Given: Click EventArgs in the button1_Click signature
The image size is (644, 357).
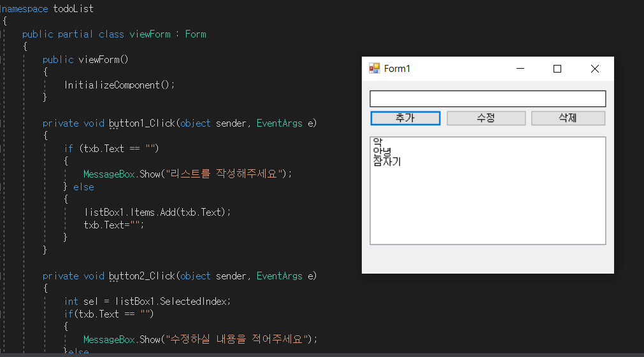Looking at the screenshot, I should pos(279,123).
